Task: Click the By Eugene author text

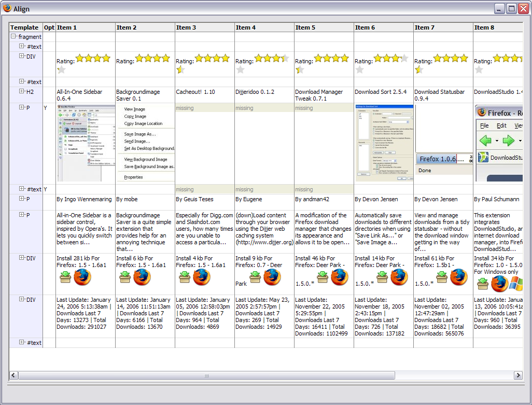Action: [x=249, y=199]
